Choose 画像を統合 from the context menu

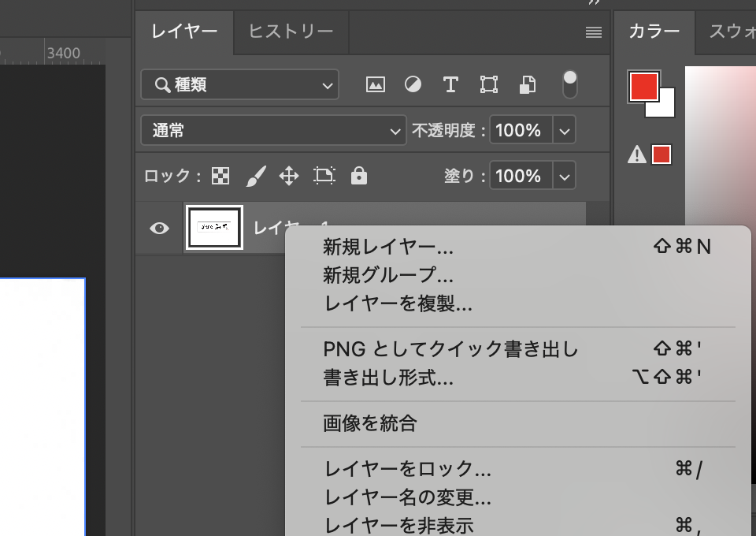point(370,424)
